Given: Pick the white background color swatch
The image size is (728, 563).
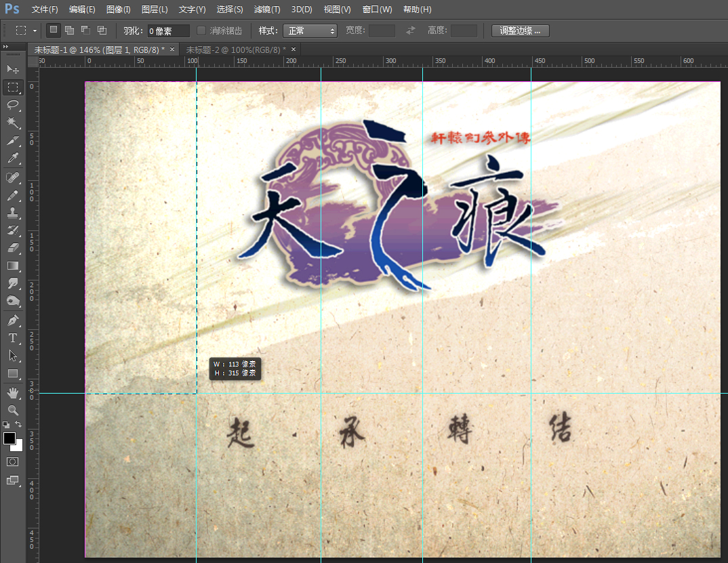Looking at the screenshot, I should 18,447.
